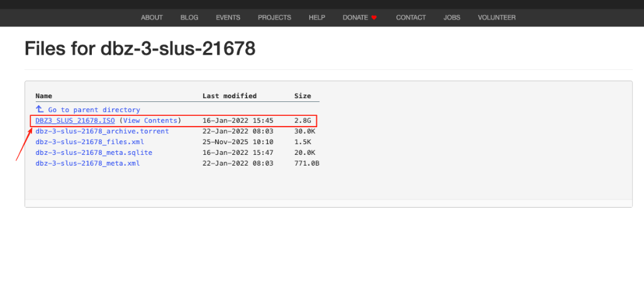Click the Last modified column header

point(230,96)
